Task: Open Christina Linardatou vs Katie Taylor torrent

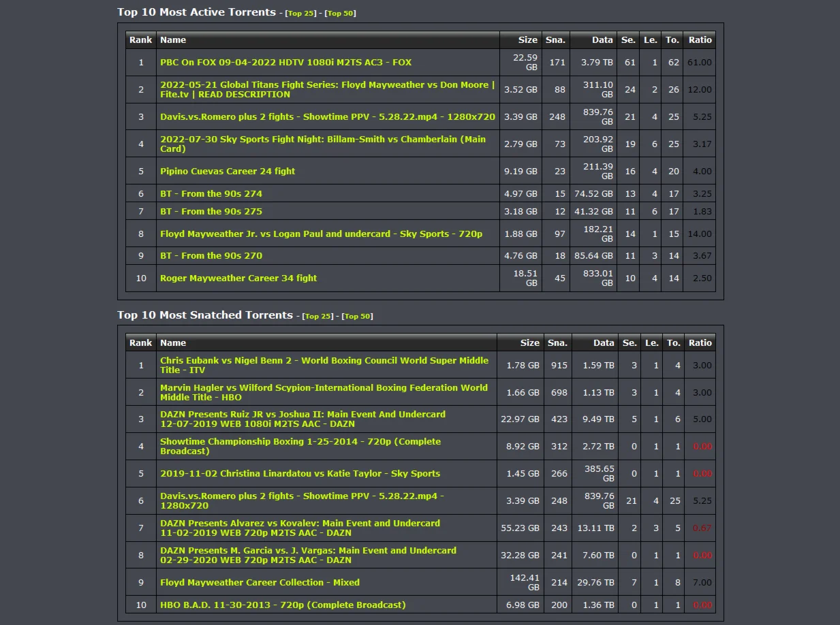Action: click(300, 473)
